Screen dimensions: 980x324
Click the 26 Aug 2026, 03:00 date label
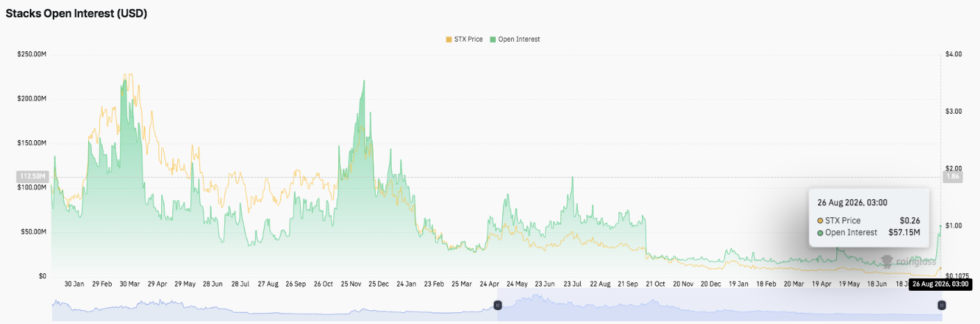(x=940, y=284)
